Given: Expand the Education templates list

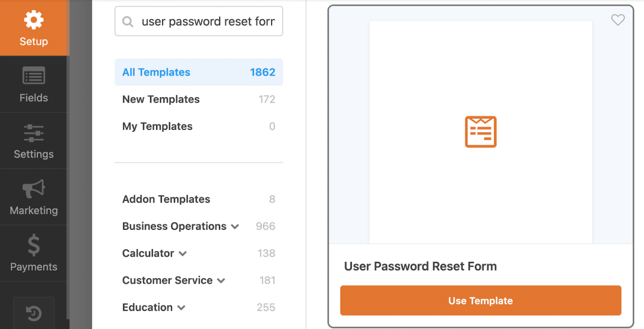Looking at the screenshot, I should [182, 307].
